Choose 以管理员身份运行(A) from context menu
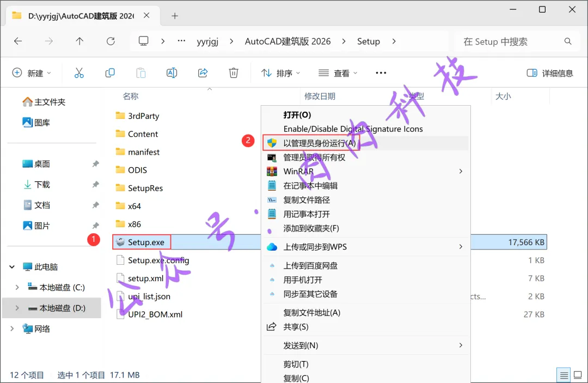 point(366,143)
